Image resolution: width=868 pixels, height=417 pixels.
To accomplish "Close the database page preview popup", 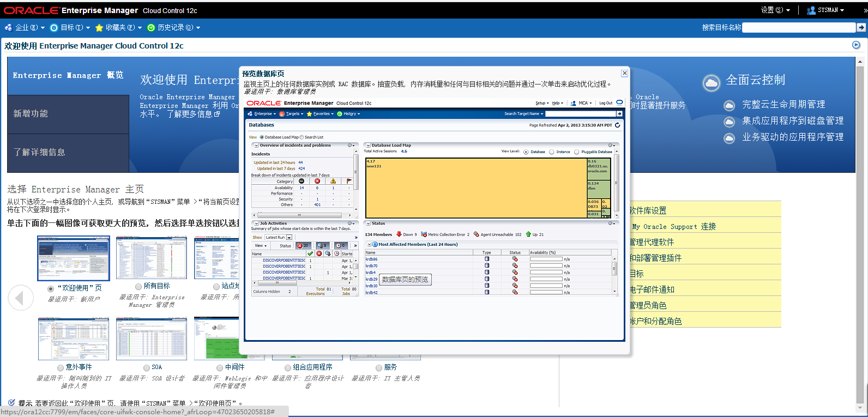I will 625,73.
